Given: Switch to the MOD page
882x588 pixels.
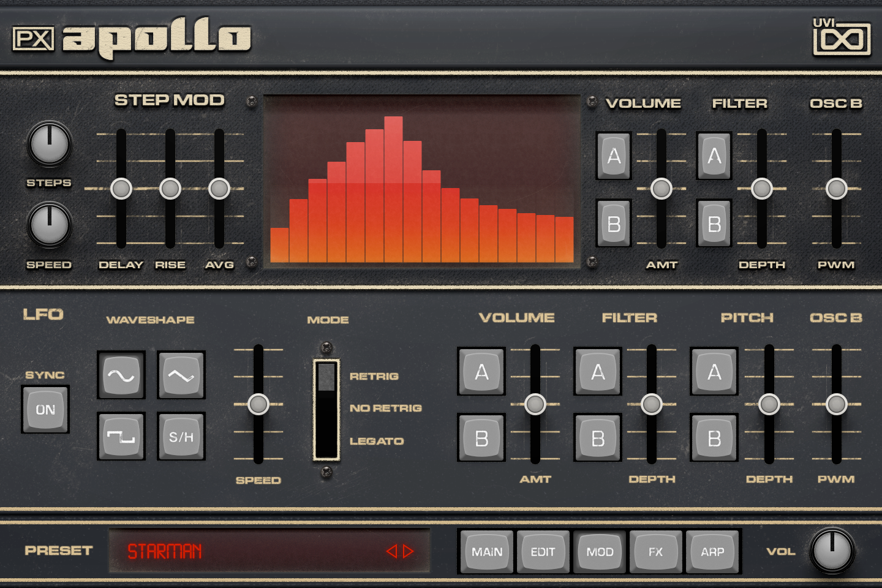Looking at the screenshot, I should coord(599,551).
